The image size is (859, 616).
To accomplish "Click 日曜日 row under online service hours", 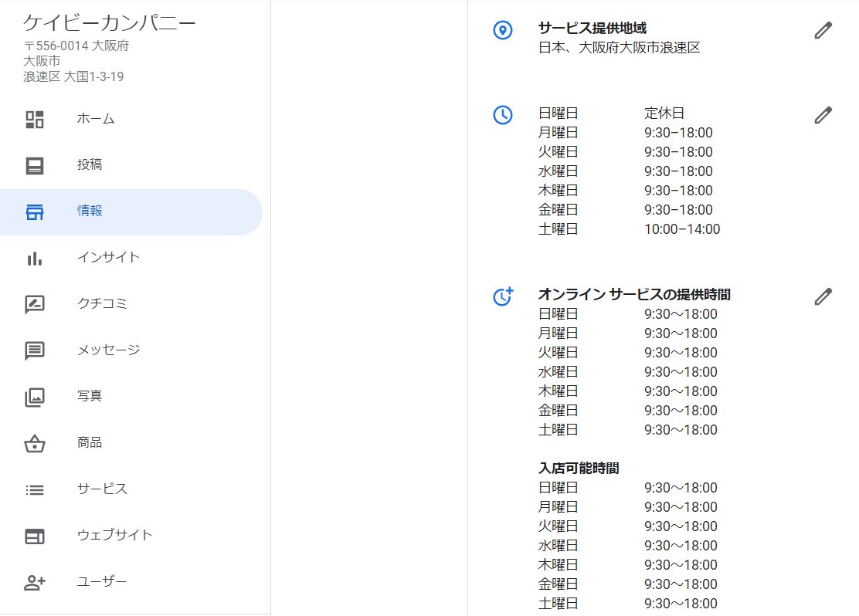I will 628,314.
